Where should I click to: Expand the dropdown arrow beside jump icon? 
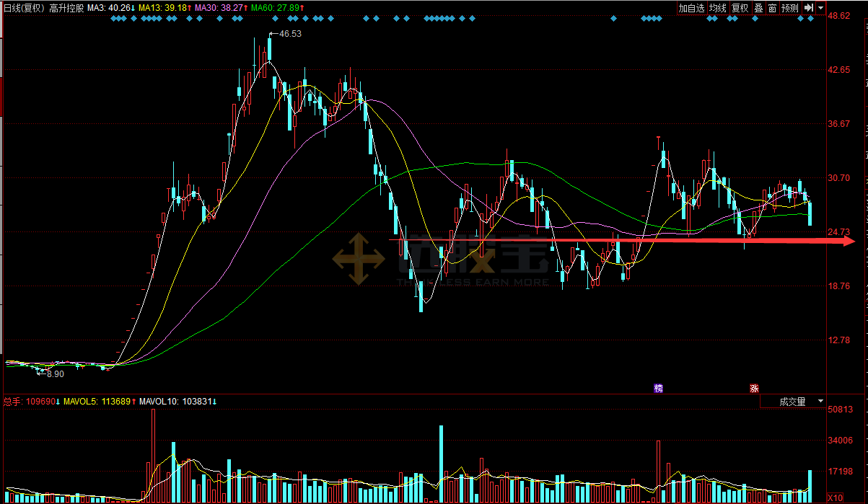[x=821, y=8]
